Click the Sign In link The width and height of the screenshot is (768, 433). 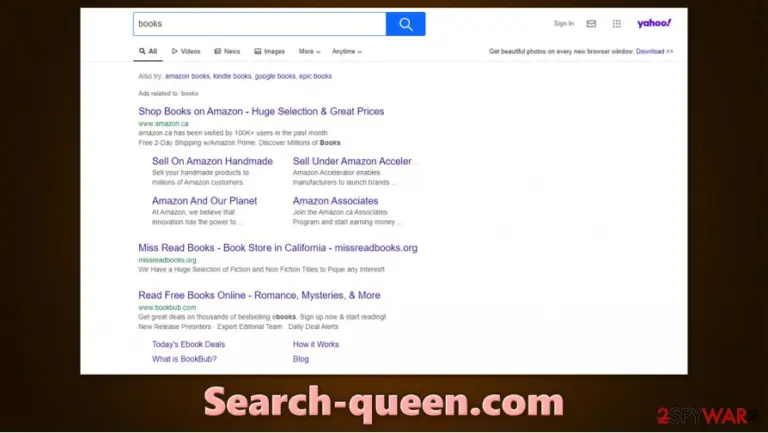[x=563, y=24]
